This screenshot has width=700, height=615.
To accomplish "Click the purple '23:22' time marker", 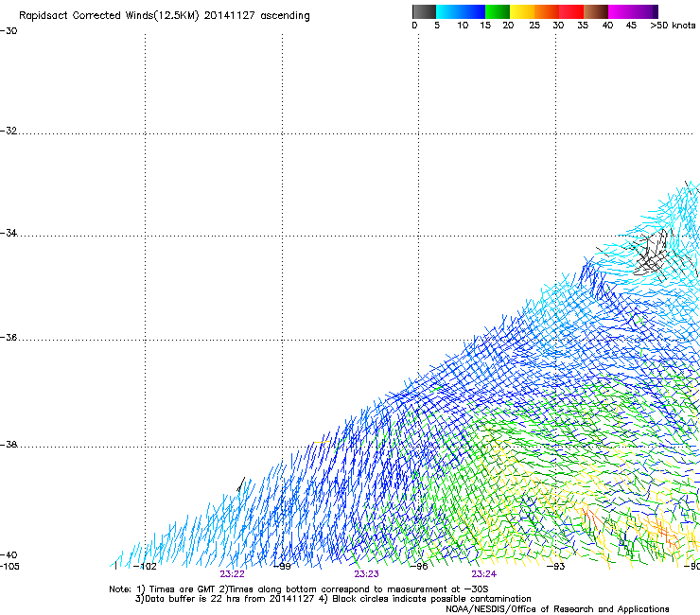I will pos(232,574).
